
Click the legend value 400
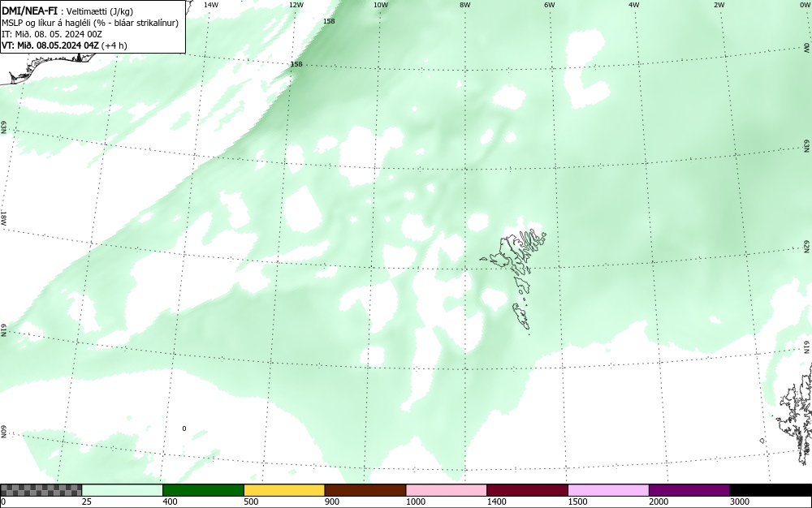pyautogui.click(x=170, y=502)
